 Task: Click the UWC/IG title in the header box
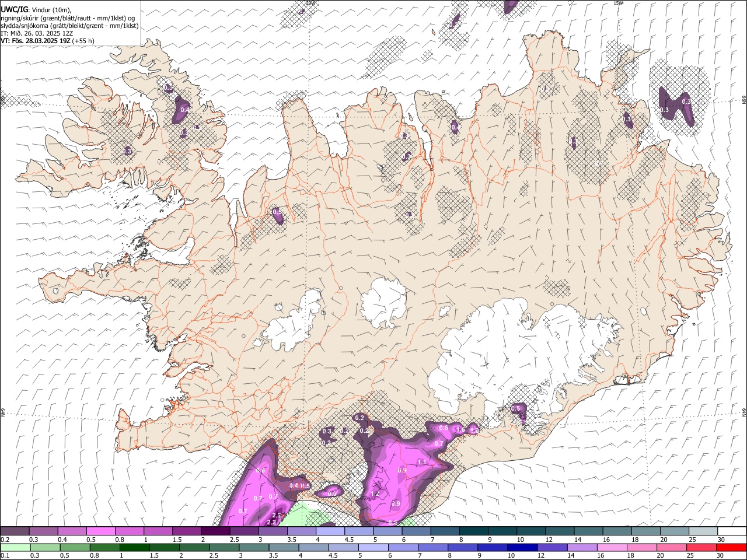13,9
